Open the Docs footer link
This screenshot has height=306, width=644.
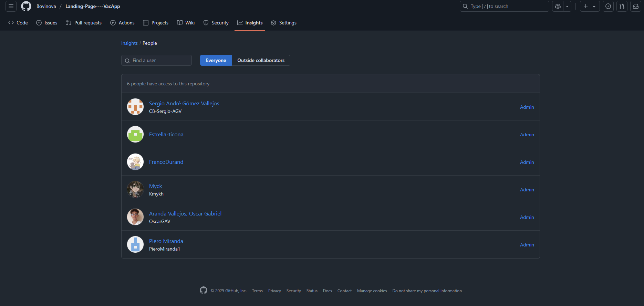[328, 291]
